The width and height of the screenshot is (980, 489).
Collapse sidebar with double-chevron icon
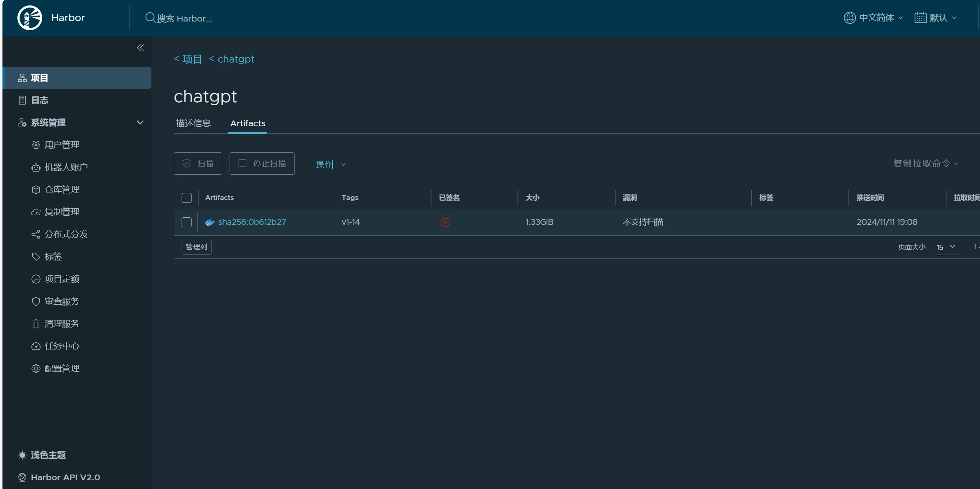click(x=140, y=48)
